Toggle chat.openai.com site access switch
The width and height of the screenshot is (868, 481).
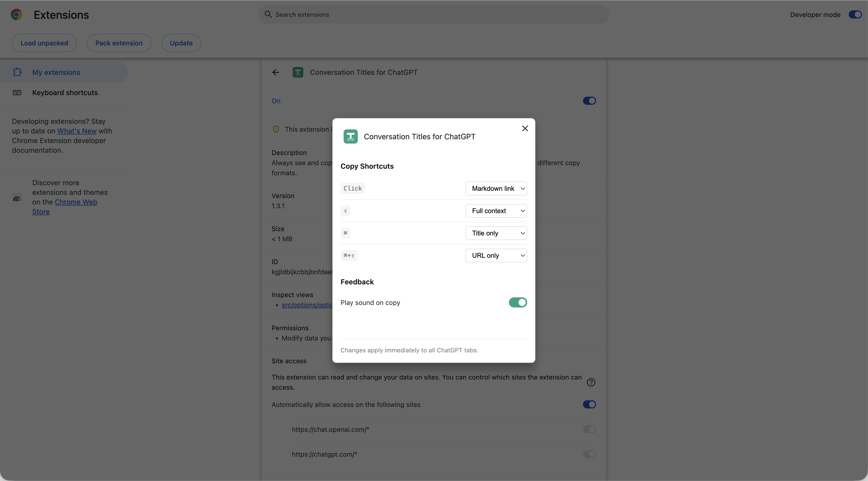click(x=589, y=429)
